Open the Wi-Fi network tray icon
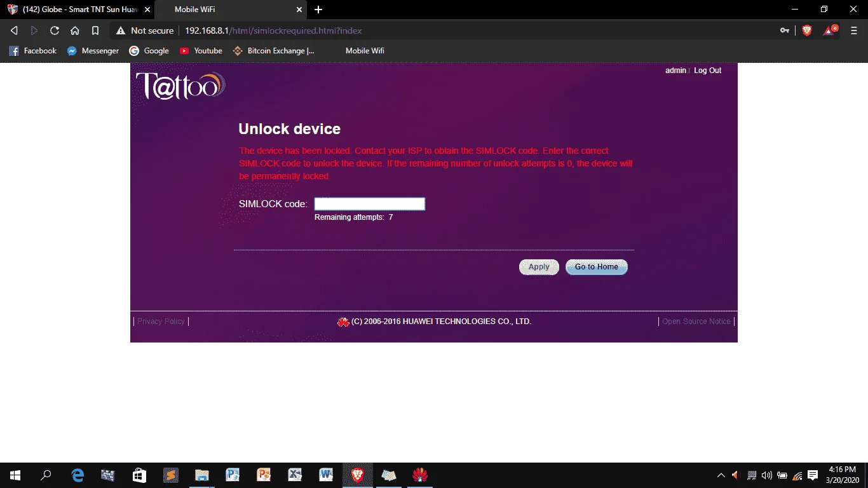Image resolution: width=868 pixels, height=488 pixels. pyautogui.click(x=797, y=475)
